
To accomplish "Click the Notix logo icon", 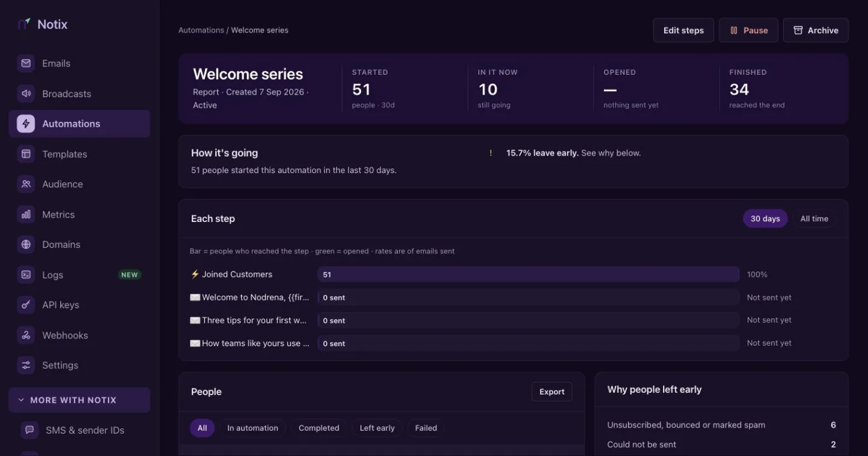I will (24, 24).
